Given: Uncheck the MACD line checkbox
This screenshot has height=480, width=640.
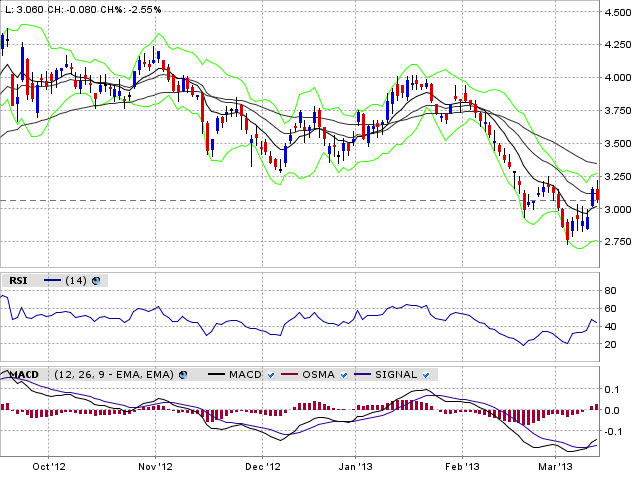Looking at the screenshot, I should [x=271, y=375].
